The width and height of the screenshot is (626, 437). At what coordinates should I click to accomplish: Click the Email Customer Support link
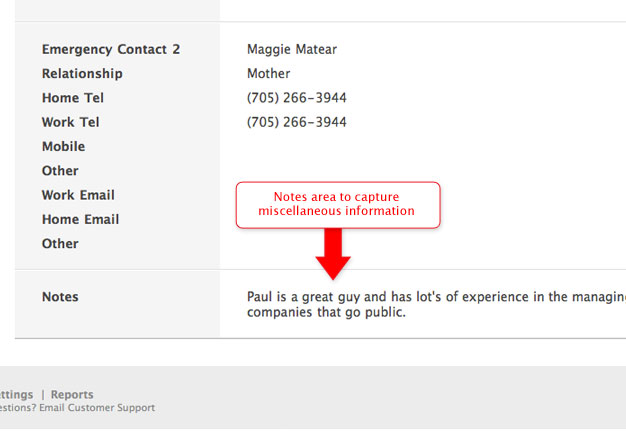point(97,408)
